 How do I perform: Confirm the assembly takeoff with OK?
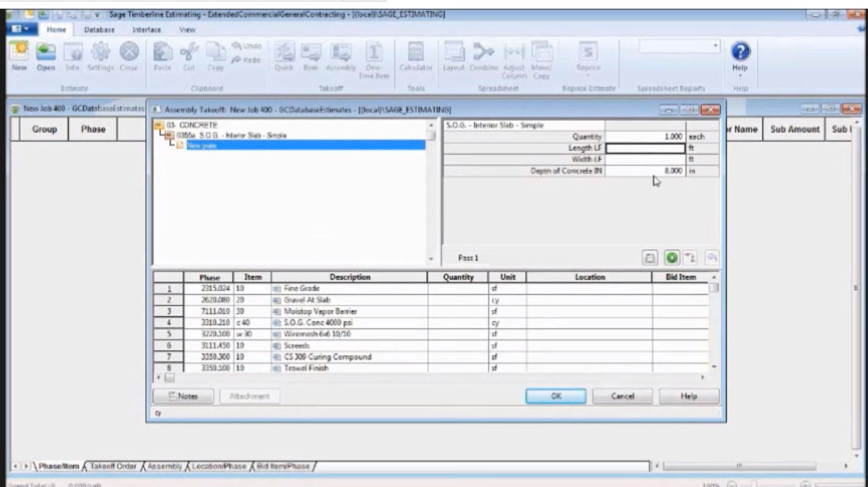[x=555, y=396]
